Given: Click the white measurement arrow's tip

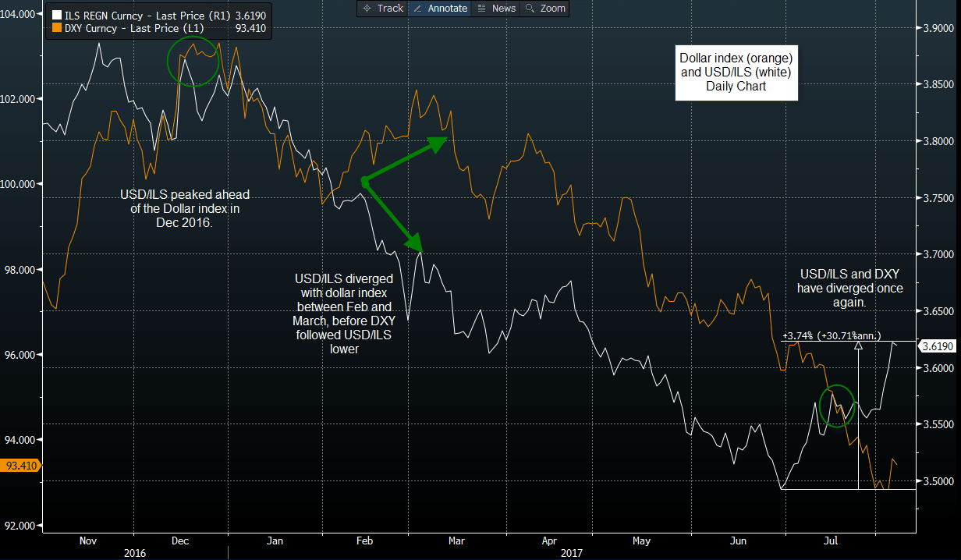Looking at the screenshot, I should pos(859,342).
